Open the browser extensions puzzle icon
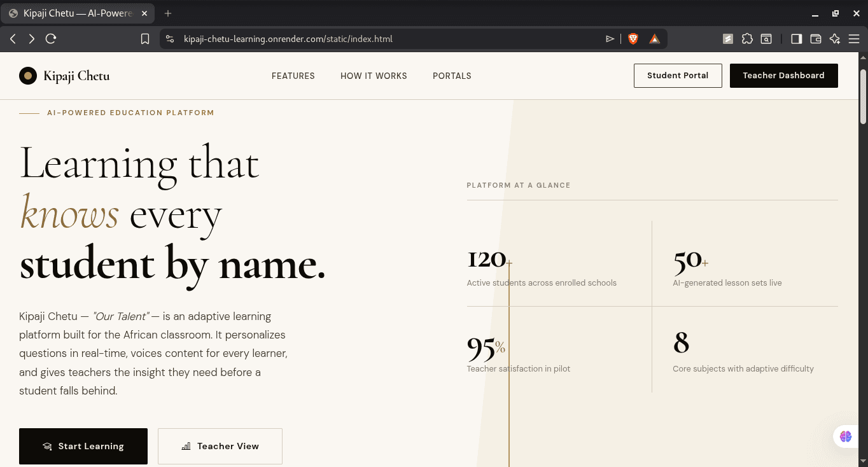The height and width of the screenshot is (467, 868). [747, 39]
